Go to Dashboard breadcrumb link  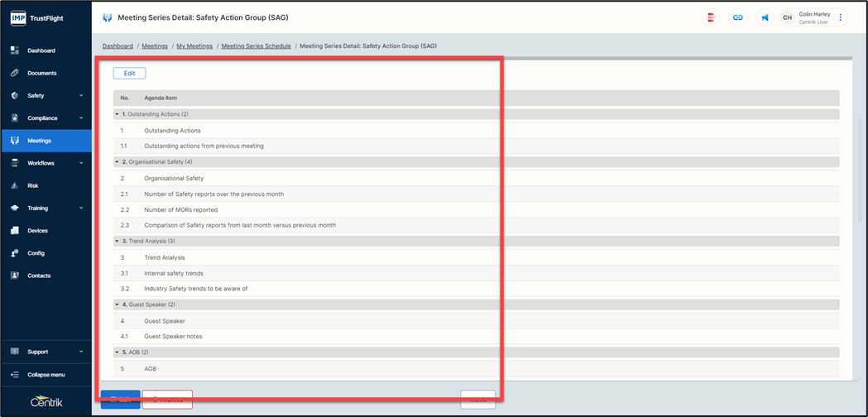point(117,46)
